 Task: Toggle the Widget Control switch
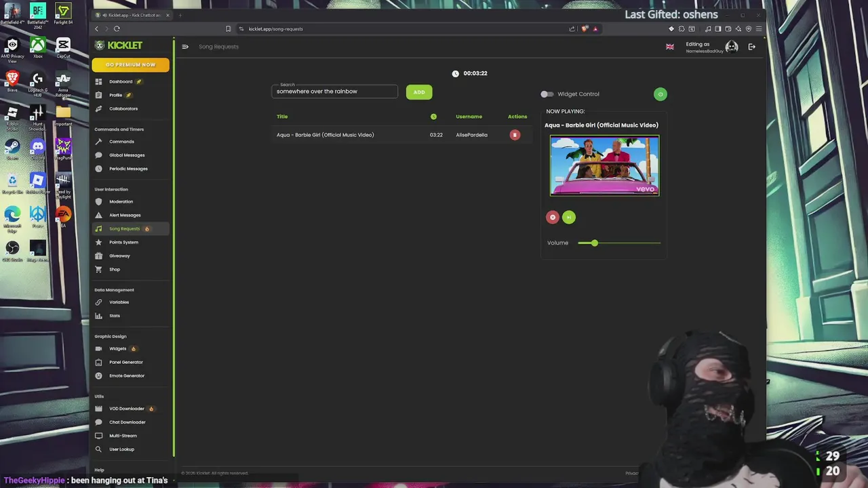[x=547, y=94]
